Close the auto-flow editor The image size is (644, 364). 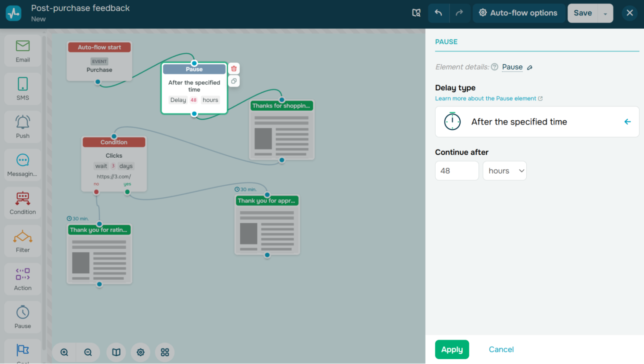pyautogui.click(x=630, y=13)
